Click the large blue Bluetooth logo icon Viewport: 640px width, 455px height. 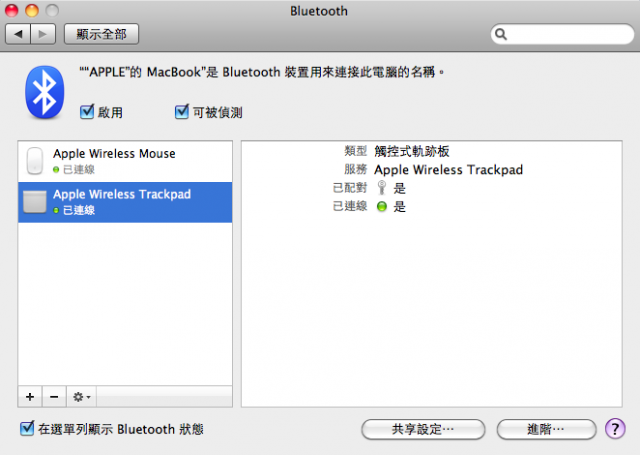pos(45,92)
